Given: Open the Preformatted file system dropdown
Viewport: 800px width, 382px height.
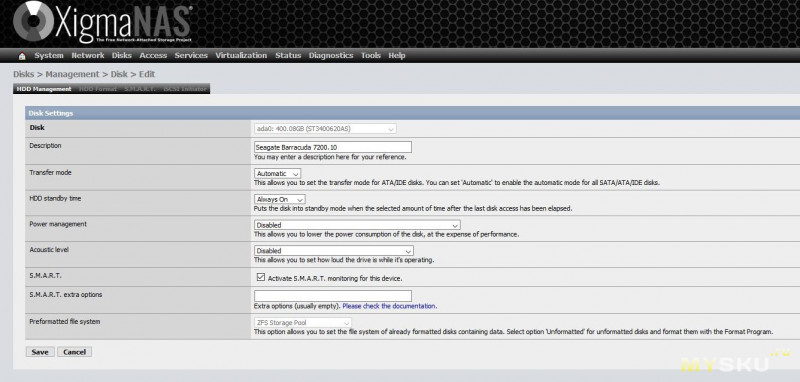Looking at the screenshot, I should tap(303, 323).
